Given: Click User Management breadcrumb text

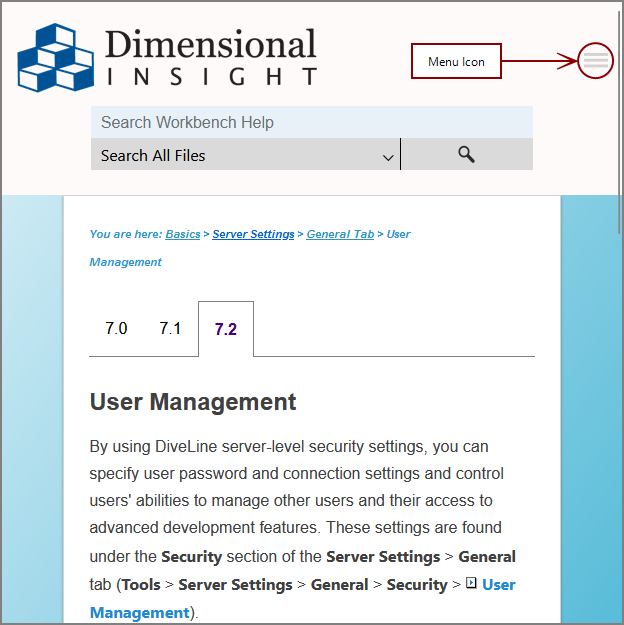Looking at the screenshot, I should click(126, 262).
